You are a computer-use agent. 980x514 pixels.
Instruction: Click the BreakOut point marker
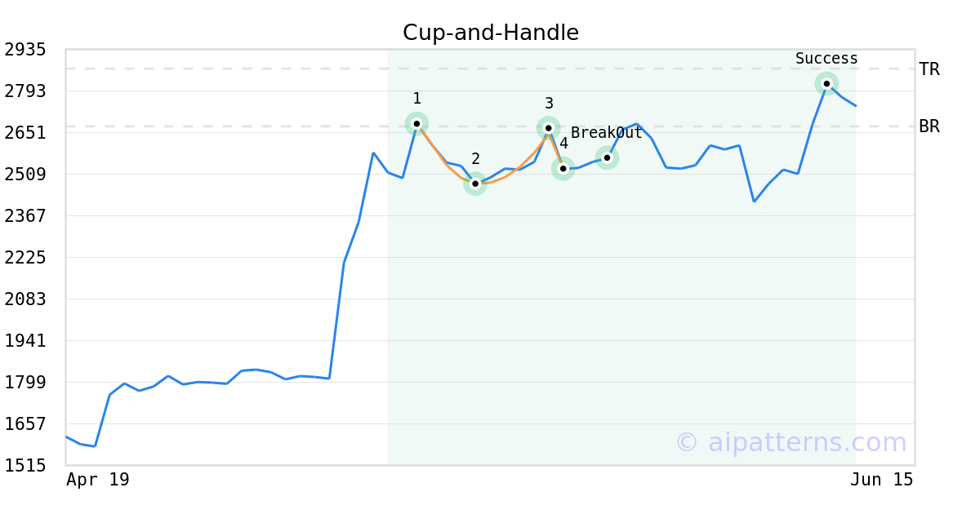[607, 157]
